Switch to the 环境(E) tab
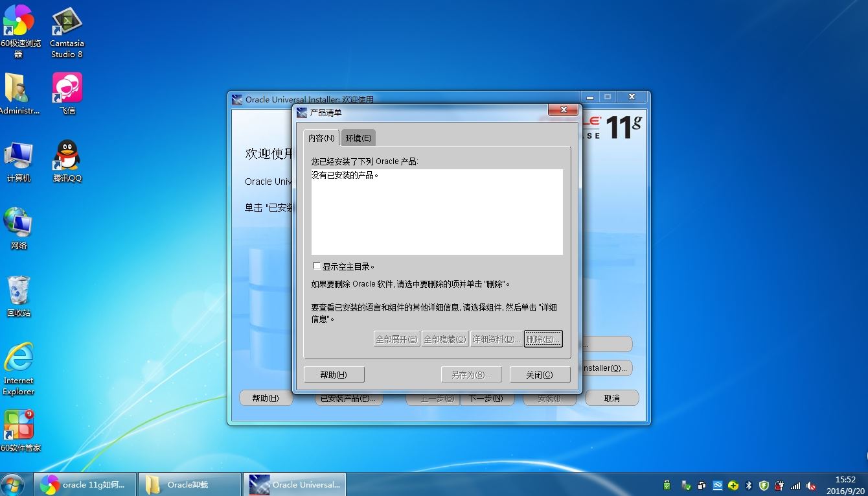The height and width of the screenshot is (496, 868). [358, 138]
